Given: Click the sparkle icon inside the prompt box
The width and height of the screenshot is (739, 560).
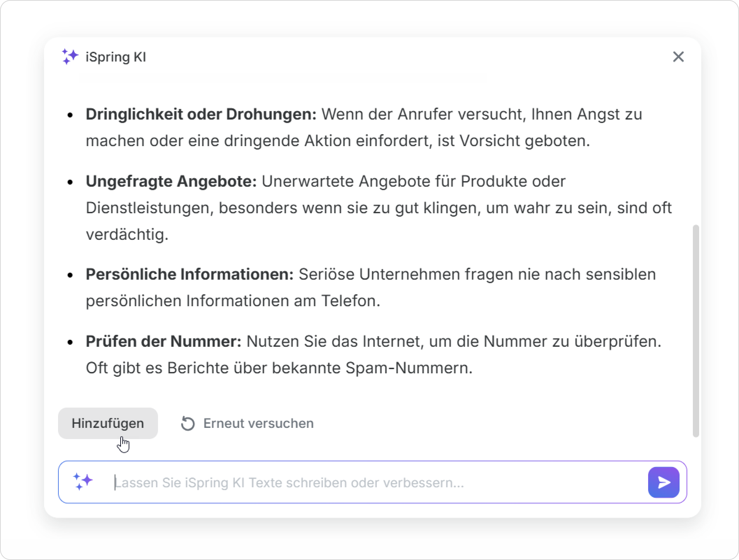Looking at the screenshot, I should pyautogui.click(x=83, y=482).
